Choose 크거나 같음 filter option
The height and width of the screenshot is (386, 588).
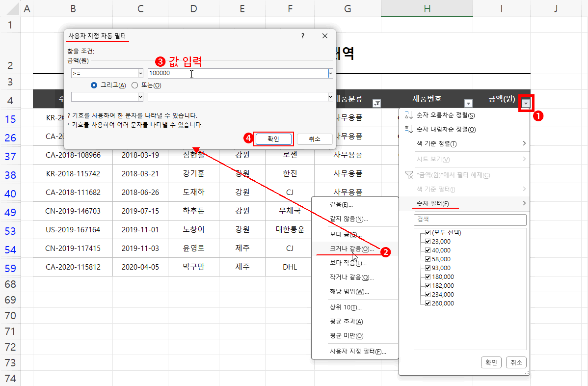click(355, 249)
